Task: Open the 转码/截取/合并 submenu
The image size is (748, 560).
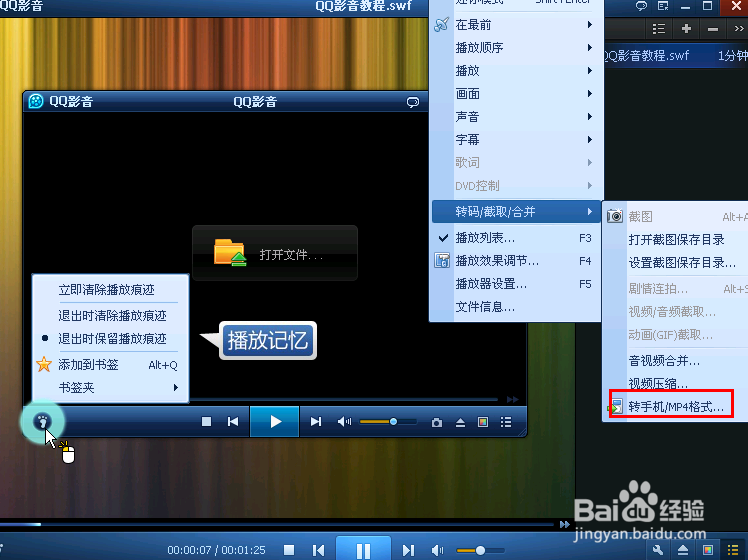Action: click(x=516, y=211)
